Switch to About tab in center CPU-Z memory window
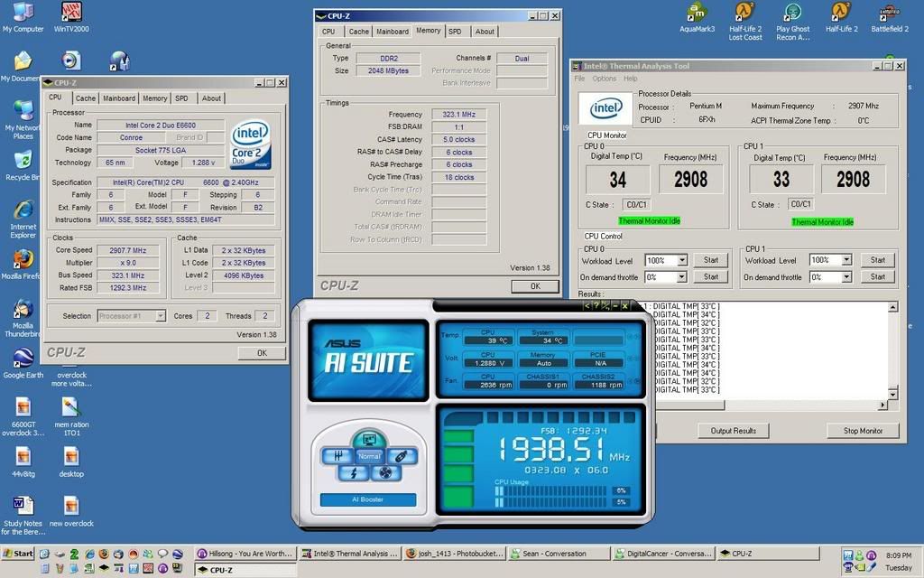924x578 pixels. click(x=485, y=32)
